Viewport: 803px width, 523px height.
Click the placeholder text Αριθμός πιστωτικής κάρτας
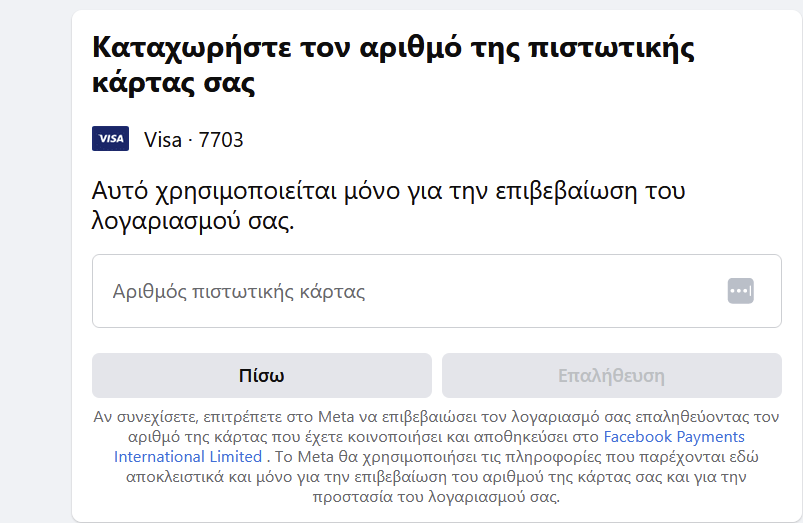pyautogui.click(x=239, y=291)
